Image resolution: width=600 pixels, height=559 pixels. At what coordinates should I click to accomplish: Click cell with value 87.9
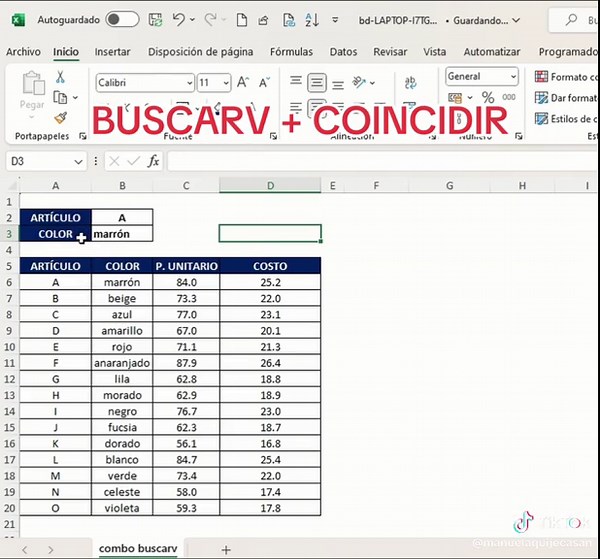pos(186,363)
